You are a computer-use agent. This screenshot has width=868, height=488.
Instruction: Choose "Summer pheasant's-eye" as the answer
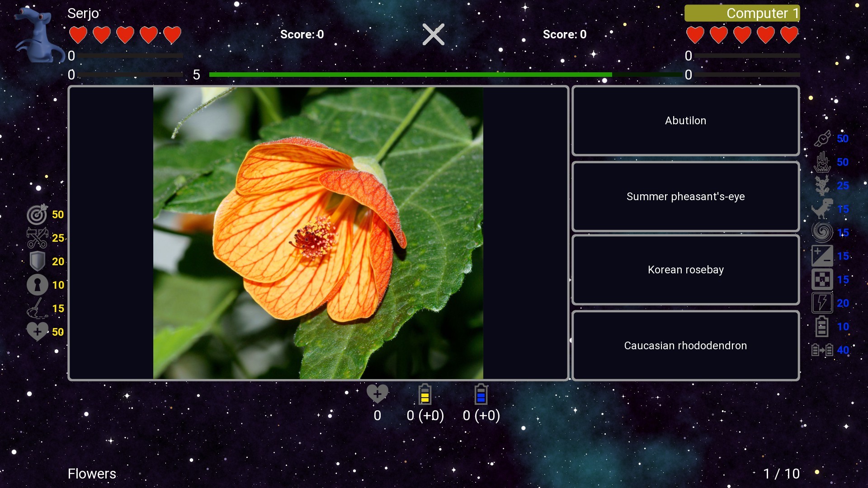[x=685, y=197]
